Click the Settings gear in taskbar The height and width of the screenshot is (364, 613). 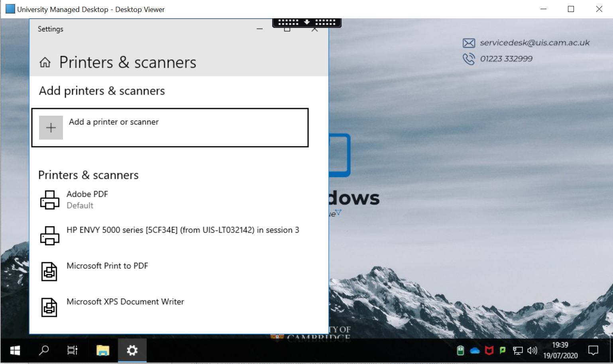click(132, 350)
